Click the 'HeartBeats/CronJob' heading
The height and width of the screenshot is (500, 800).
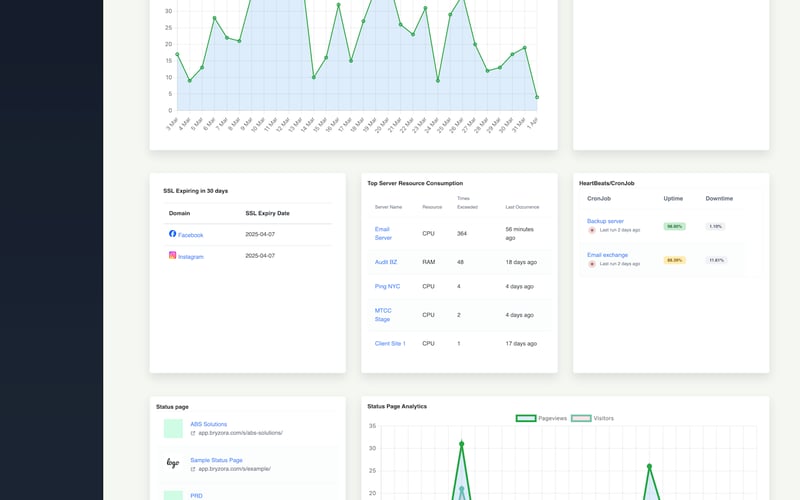(607, 183)
